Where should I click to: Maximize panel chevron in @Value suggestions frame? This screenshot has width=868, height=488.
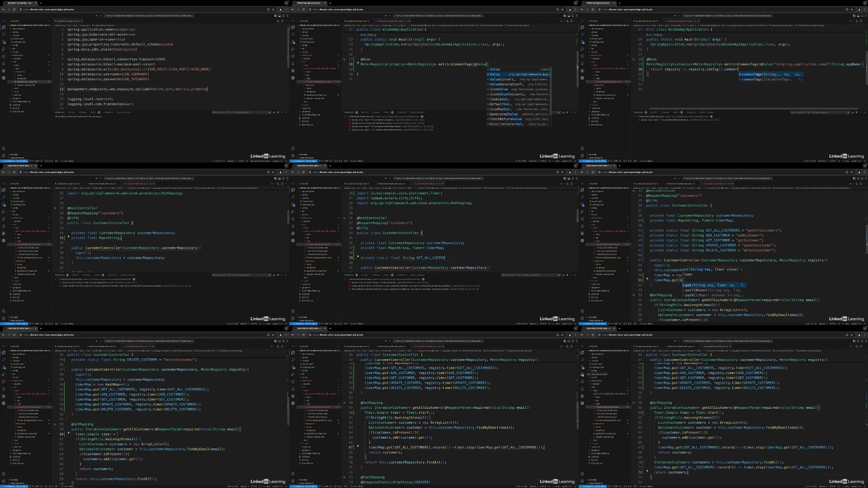(571, 112)
